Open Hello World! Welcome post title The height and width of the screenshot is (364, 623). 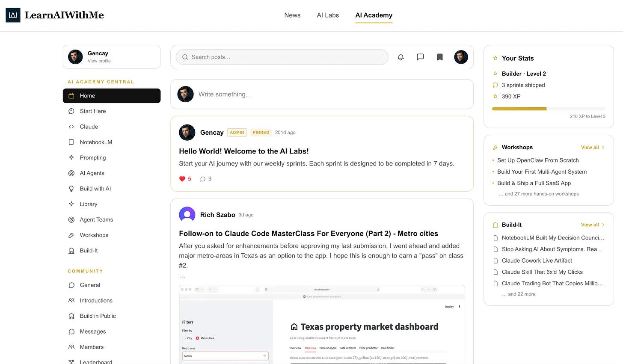click(244, 151)
